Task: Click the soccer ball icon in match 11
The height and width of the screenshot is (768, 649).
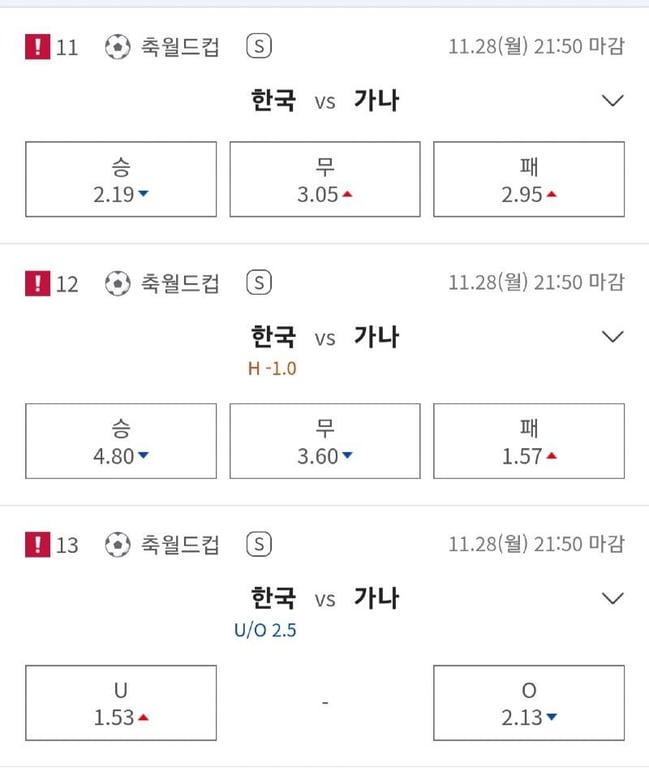Action: (118, 47)
